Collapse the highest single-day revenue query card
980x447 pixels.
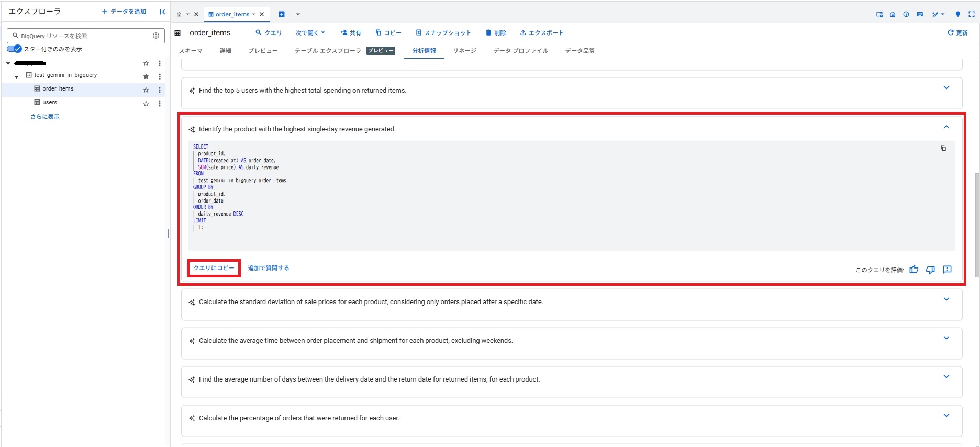click(x=946, y=127)
